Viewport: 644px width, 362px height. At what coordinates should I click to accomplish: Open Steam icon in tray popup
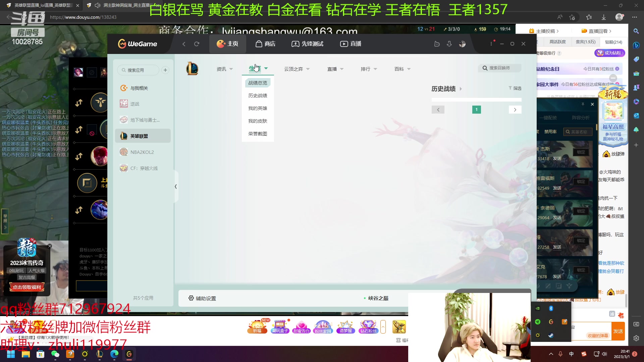click(551, 335)
